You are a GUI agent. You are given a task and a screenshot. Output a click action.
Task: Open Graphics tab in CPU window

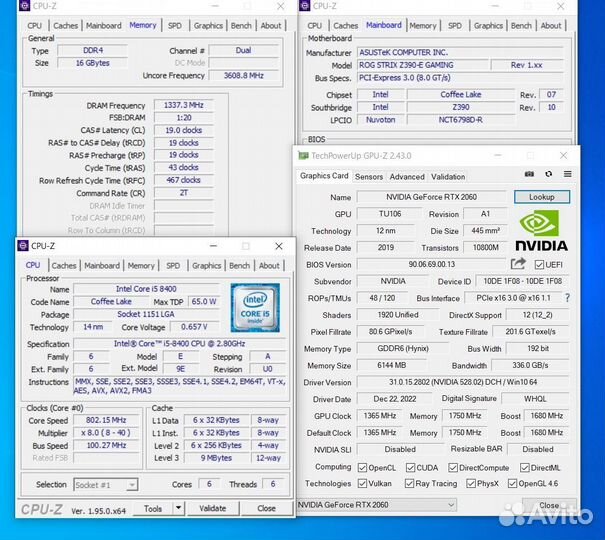coord(206,266)
